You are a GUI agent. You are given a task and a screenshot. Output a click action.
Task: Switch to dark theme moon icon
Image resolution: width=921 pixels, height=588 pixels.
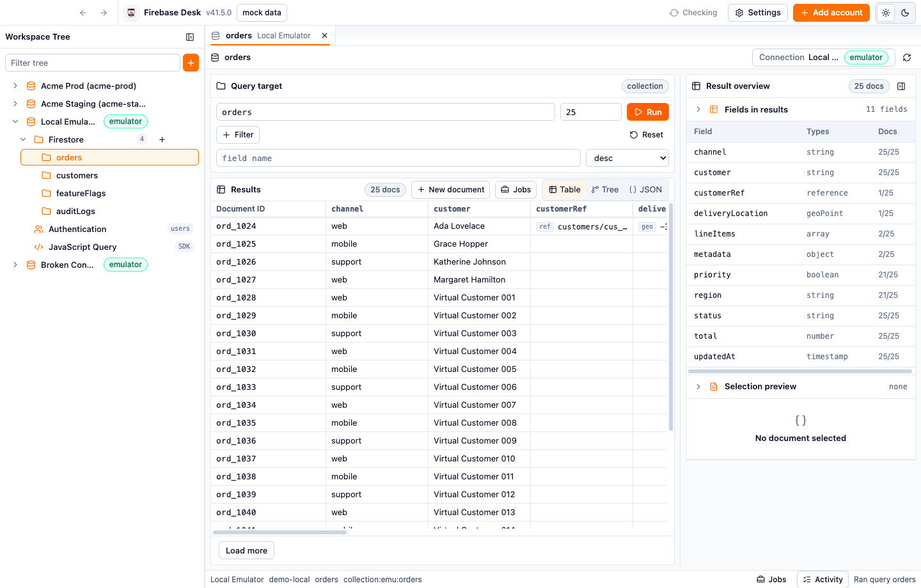[905, 13]
